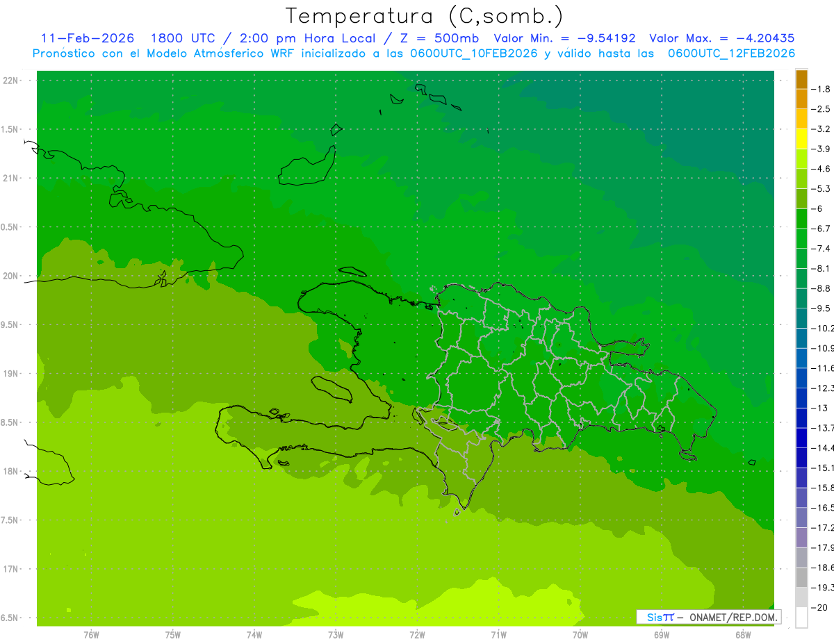
Task: Click the "Valor Max. = -4.20435" value
Action: [x=722, y=39]
